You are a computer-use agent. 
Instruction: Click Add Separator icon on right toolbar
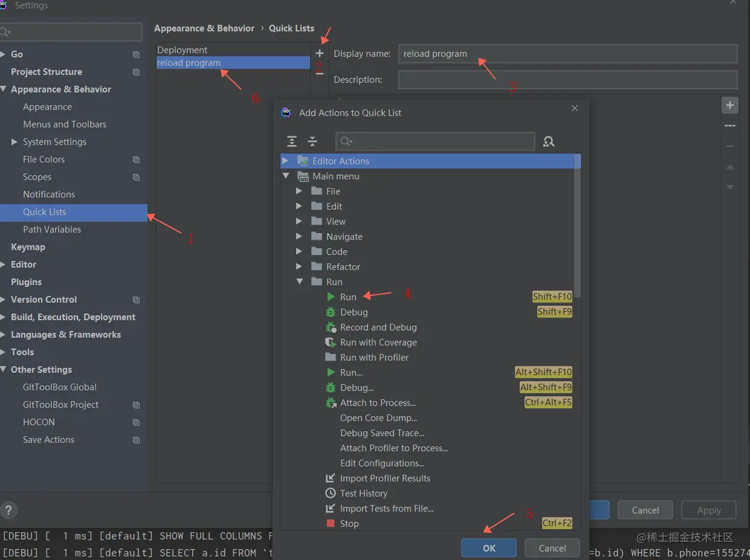(730, 126)
